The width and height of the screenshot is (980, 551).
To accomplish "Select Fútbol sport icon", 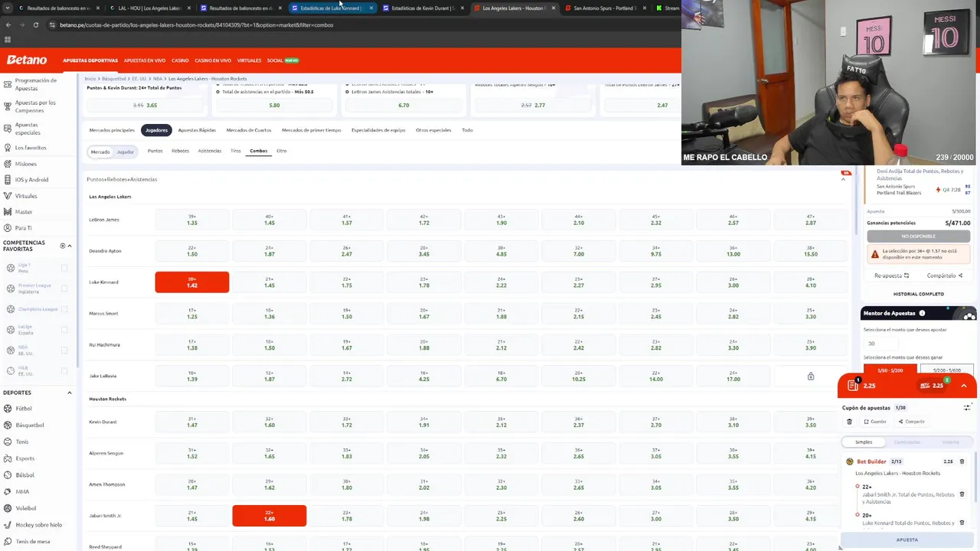I will point(7,409).
